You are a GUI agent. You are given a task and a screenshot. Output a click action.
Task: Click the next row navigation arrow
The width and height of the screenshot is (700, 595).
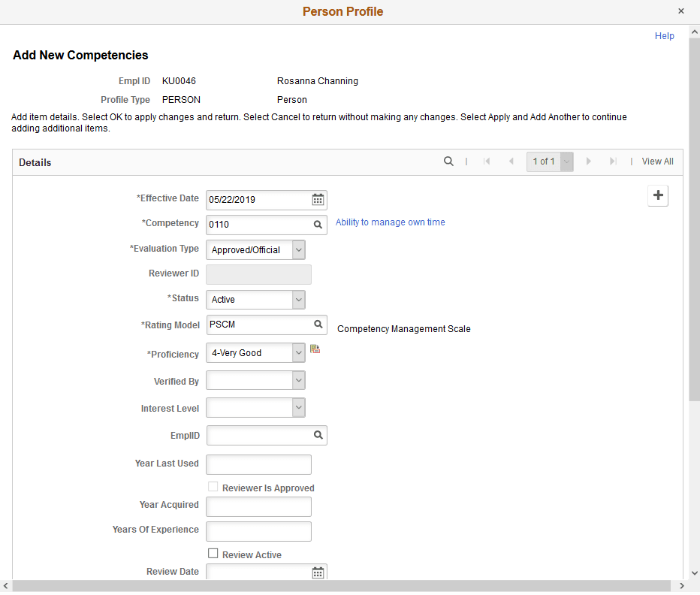589,161
